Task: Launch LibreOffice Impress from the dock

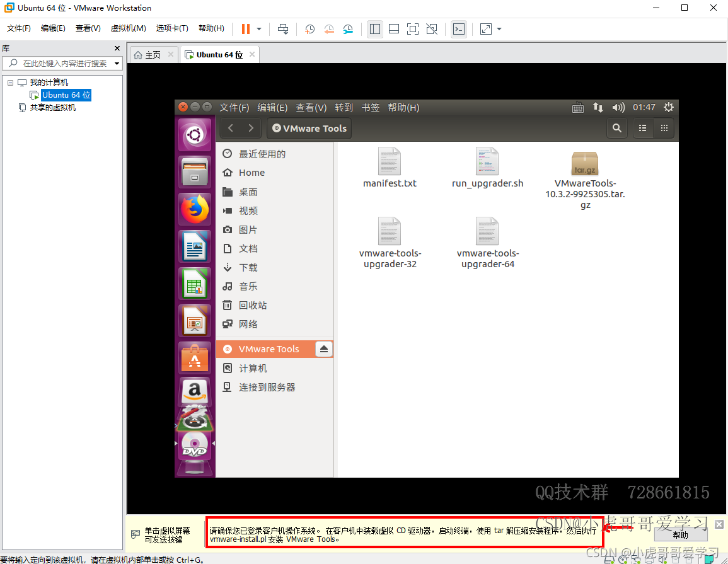Action: [x=195, y=320]
